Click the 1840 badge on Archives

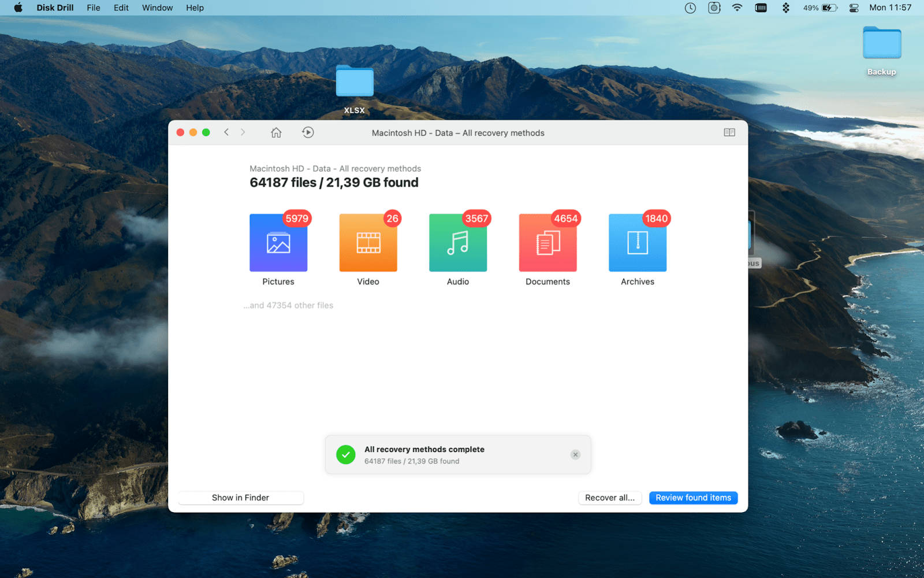pyautogui.click(x=657, y=218)
